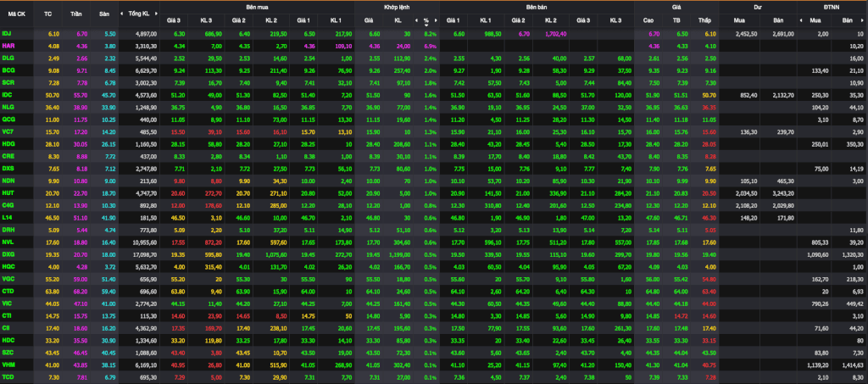Select stock ticker BCG
This screenshot has width=868, height=384.
pyautogui.click(x=8, y=70)
